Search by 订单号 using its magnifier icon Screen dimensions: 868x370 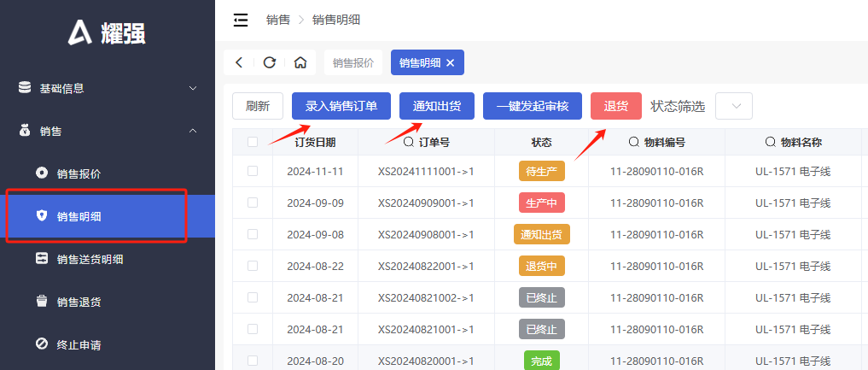409,143
